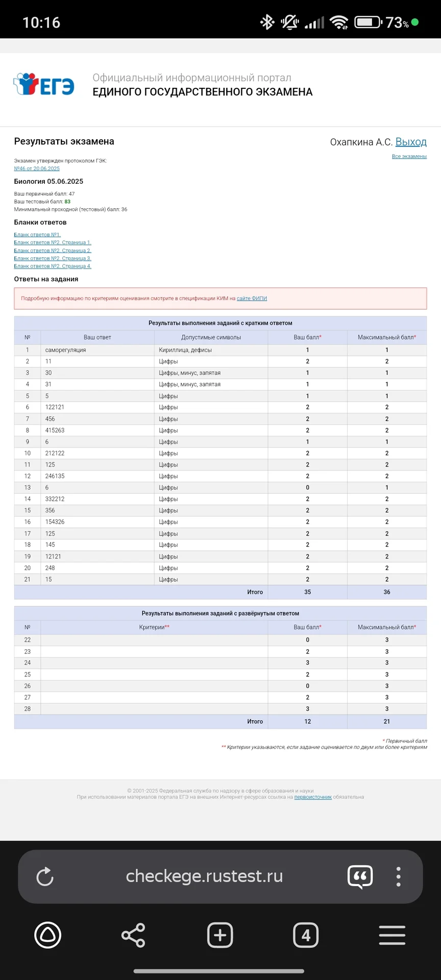Screen dimensions: 441x980
Task: Click the test score value 83
Action: 67,202
